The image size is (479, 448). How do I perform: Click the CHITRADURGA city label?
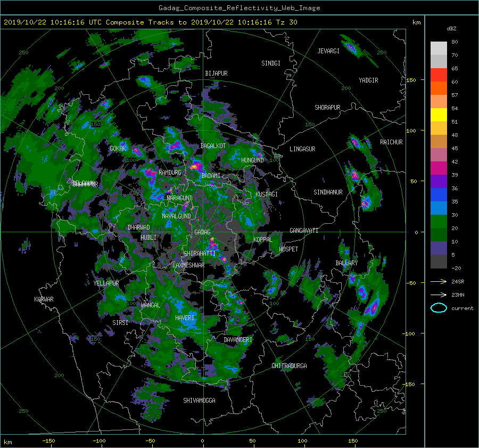coord(289,365)
